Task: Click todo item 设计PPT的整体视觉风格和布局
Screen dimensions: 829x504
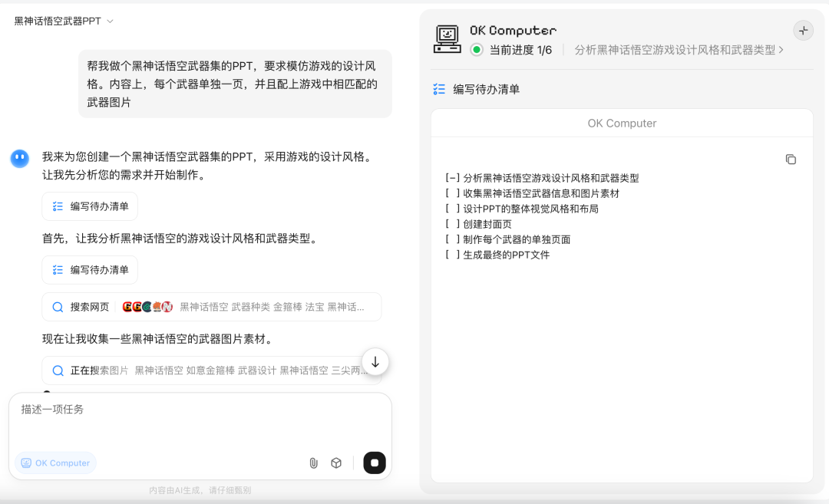Action: (x=522, y=209)
